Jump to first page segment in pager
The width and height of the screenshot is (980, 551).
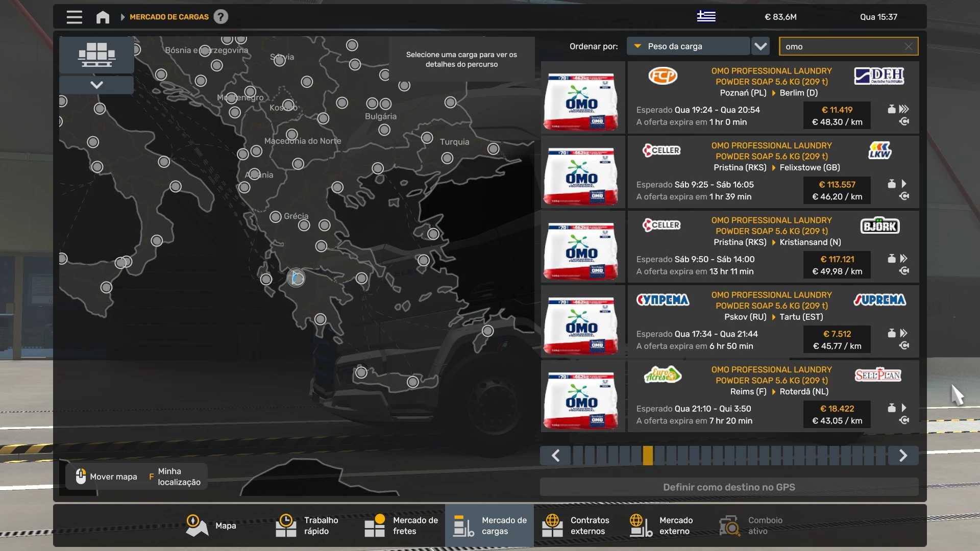578,456
